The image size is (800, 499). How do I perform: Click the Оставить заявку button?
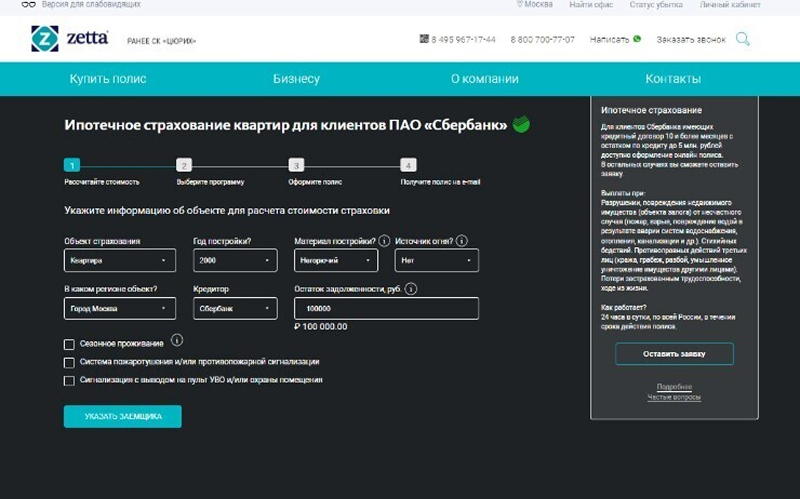coord(674,354)
